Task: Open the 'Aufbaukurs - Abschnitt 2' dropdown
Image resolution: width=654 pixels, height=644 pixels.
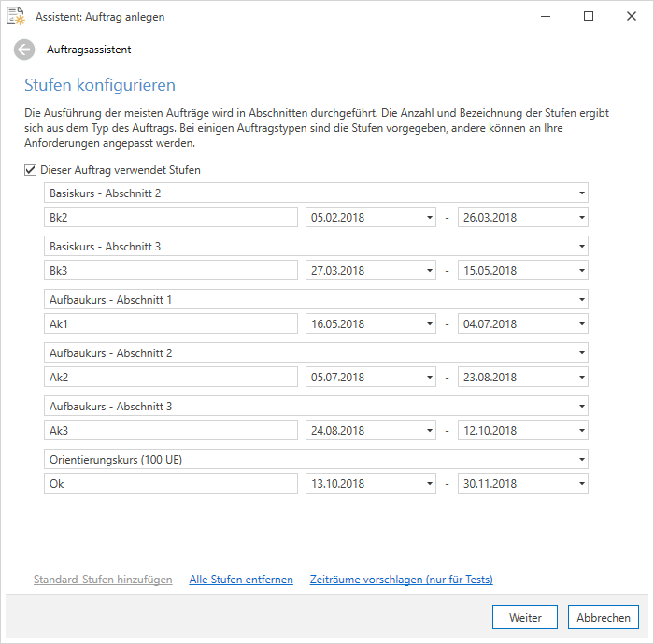Action: click(316, 353)
